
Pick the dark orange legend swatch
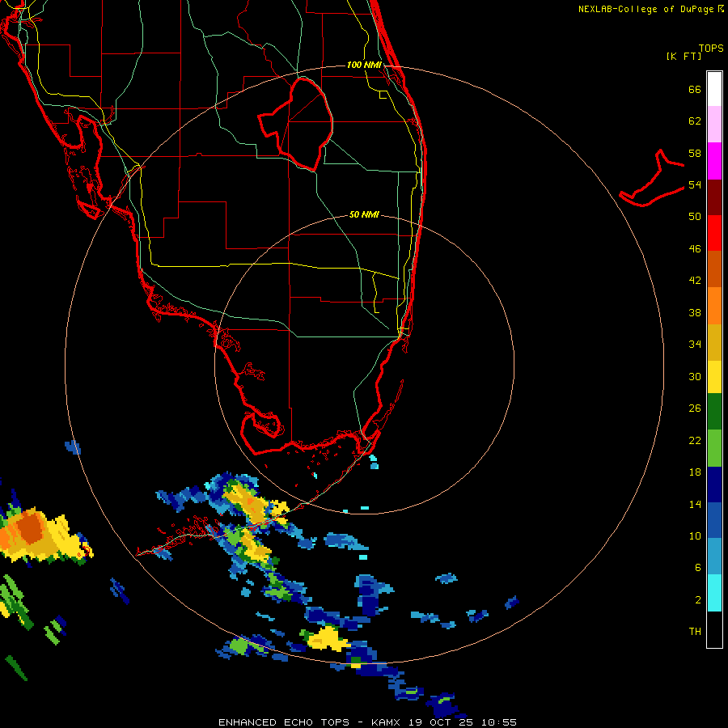714,269
